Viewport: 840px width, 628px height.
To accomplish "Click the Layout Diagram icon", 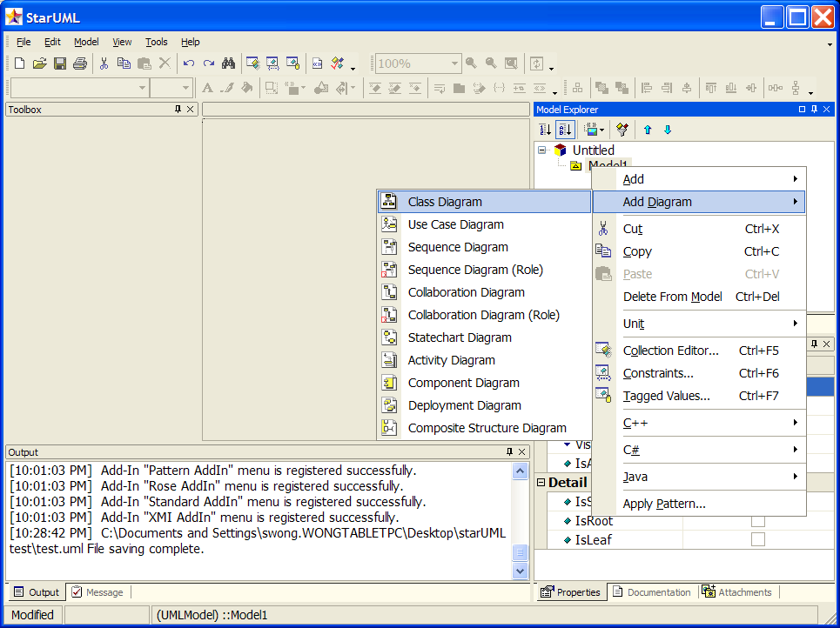I will tap(577, 88).
